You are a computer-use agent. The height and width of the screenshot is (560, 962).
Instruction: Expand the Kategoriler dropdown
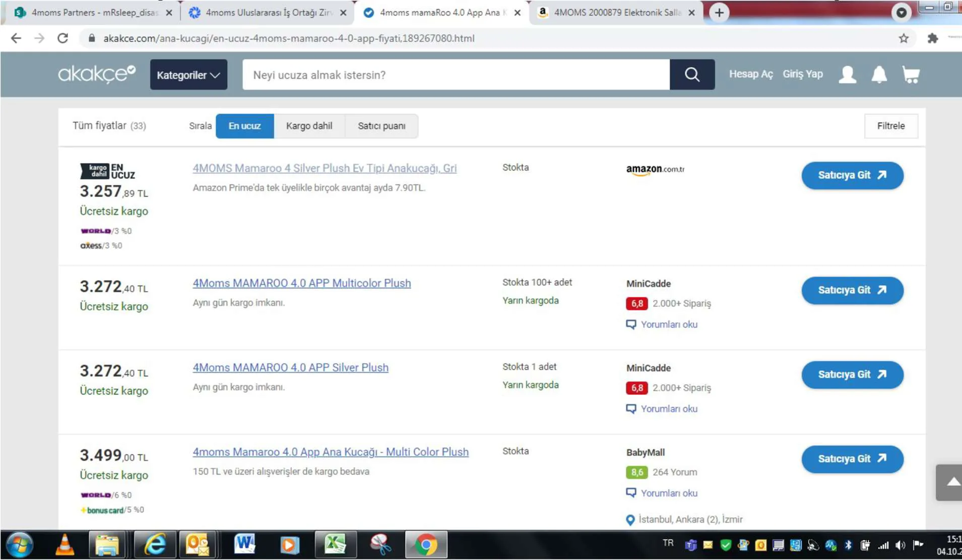click(188, 75)
